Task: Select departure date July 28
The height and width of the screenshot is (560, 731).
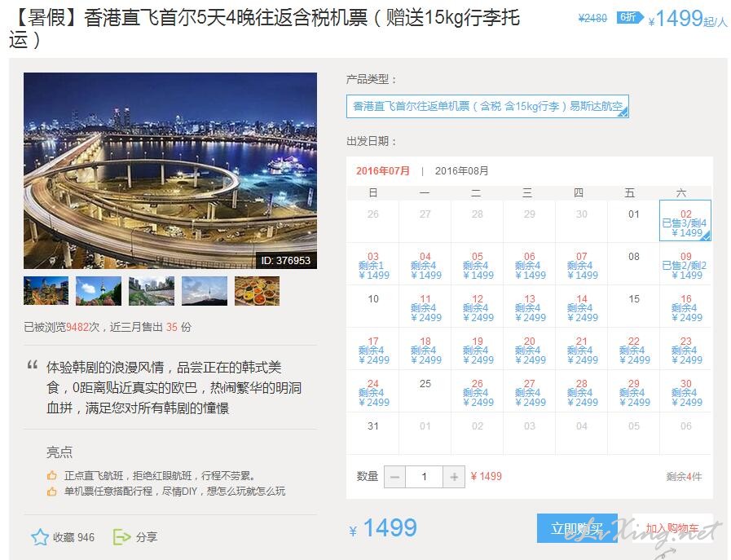Action: click(582, 391)
